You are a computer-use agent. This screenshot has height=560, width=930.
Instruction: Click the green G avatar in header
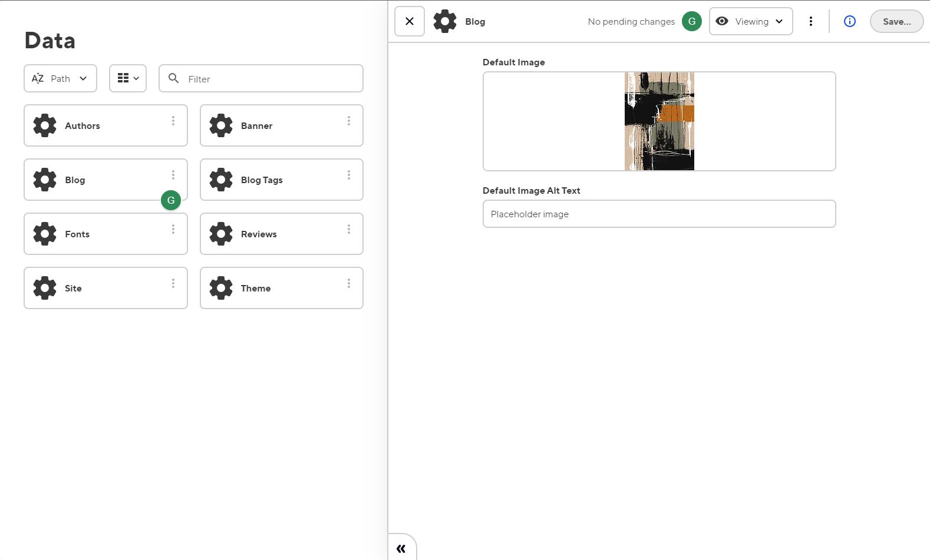(691, 21)
